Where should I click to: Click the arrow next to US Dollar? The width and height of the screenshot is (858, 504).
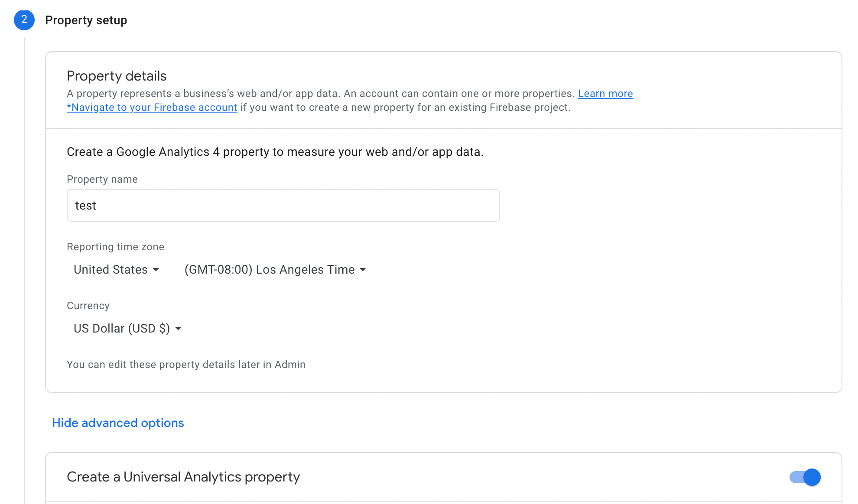[x=178, y=329]
